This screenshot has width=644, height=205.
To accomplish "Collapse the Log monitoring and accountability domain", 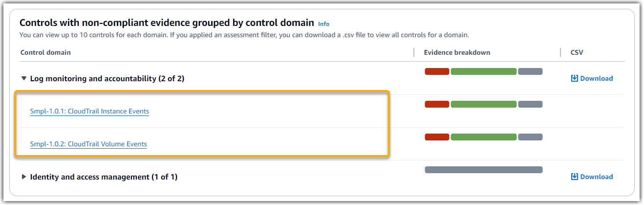I will (x=24, y=78).
